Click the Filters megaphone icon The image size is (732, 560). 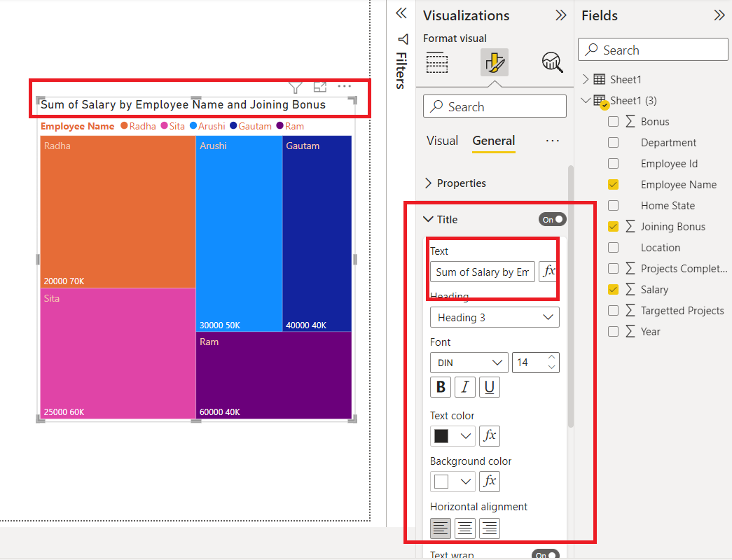402,39
